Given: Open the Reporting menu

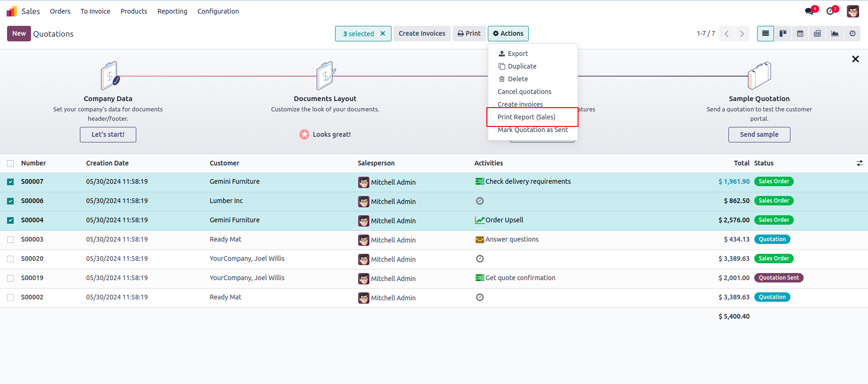Looking at the screenshot, I should pos(172,11).
